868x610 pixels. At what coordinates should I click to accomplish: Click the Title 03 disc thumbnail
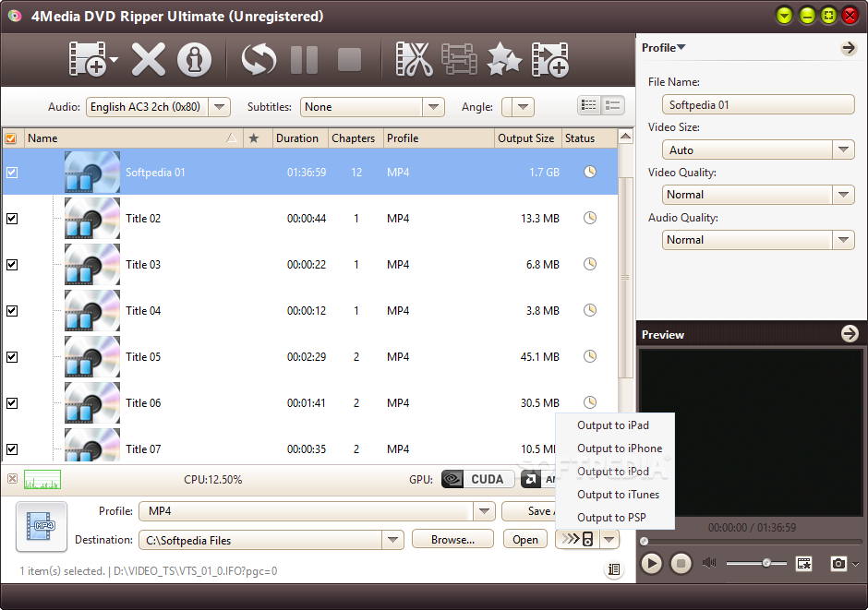(92, 264)
